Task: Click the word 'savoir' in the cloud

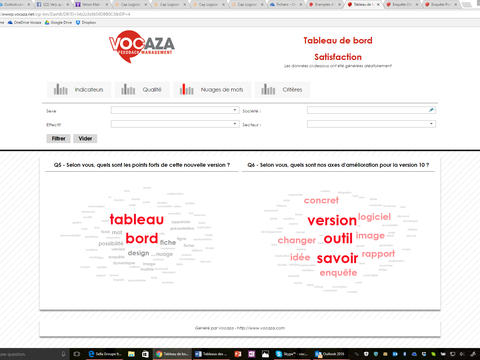Action: [x=337, y=258]
